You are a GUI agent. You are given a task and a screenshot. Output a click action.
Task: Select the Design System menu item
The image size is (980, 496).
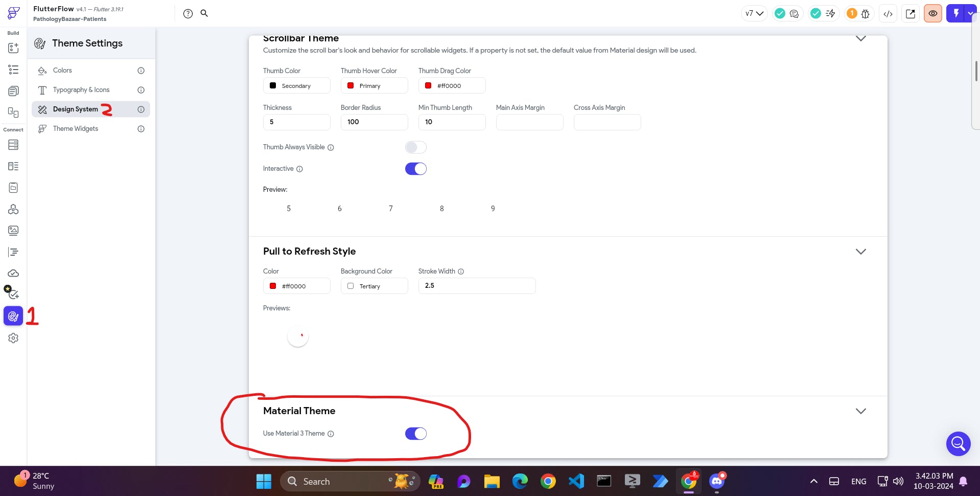pyautogui.click(x=91, y=109)
